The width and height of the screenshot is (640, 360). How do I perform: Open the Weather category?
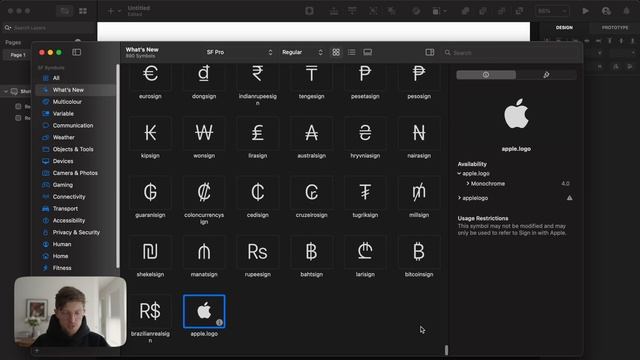(x=76, y=137)
